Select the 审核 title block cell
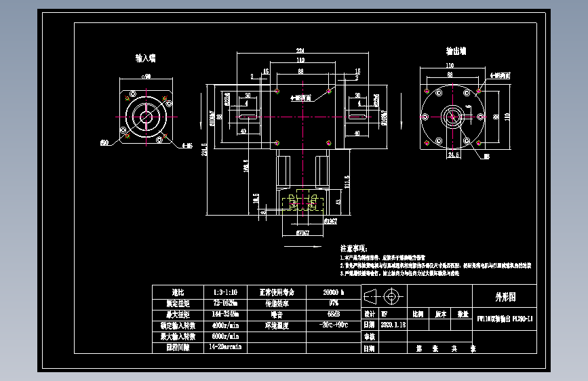 tap(370, 337)
